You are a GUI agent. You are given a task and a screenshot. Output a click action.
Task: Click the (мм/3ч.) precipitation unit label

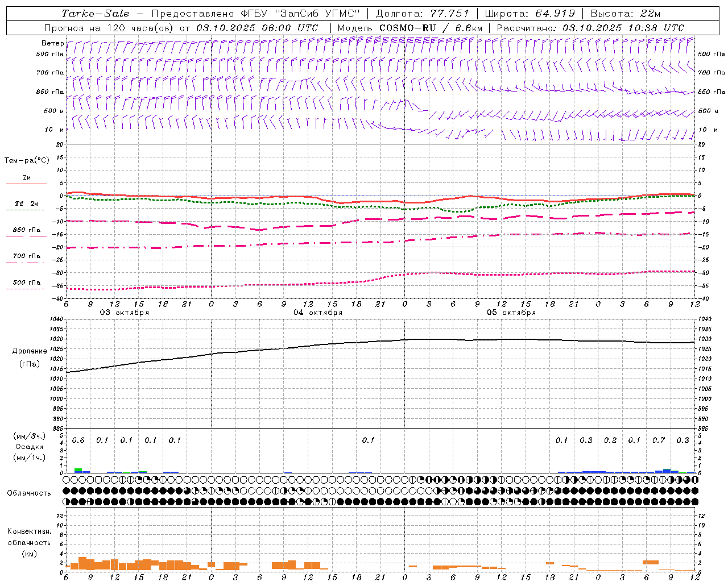29,436
